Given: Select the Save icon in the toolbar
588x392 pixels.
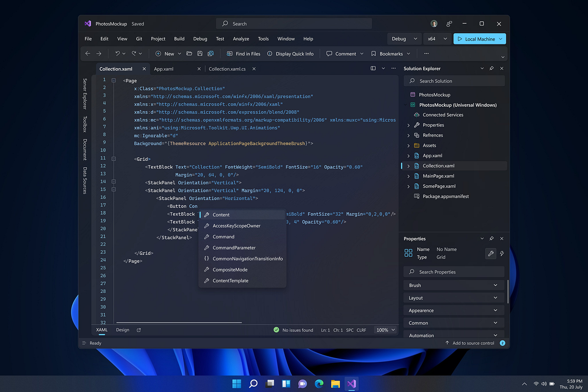Looking at the screenshot, I should [x=200, y=54].
